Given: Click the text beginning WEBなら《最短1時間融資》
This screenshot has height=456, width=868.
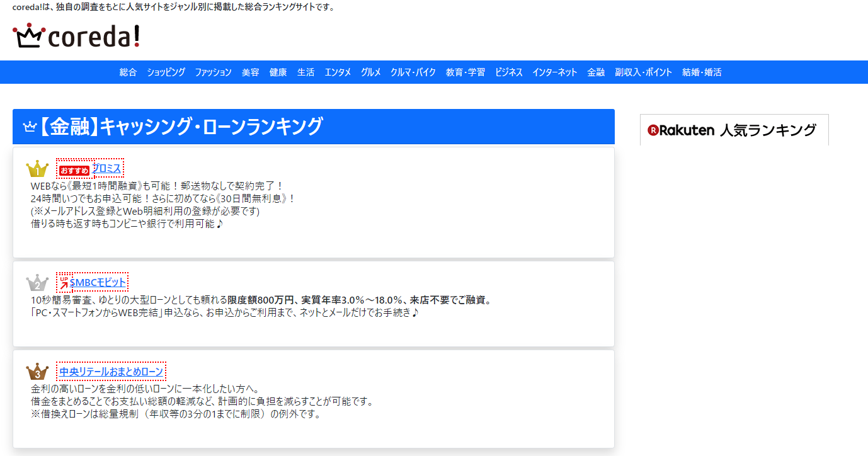Looking at the screenshot, I should [x=157, y=186].
